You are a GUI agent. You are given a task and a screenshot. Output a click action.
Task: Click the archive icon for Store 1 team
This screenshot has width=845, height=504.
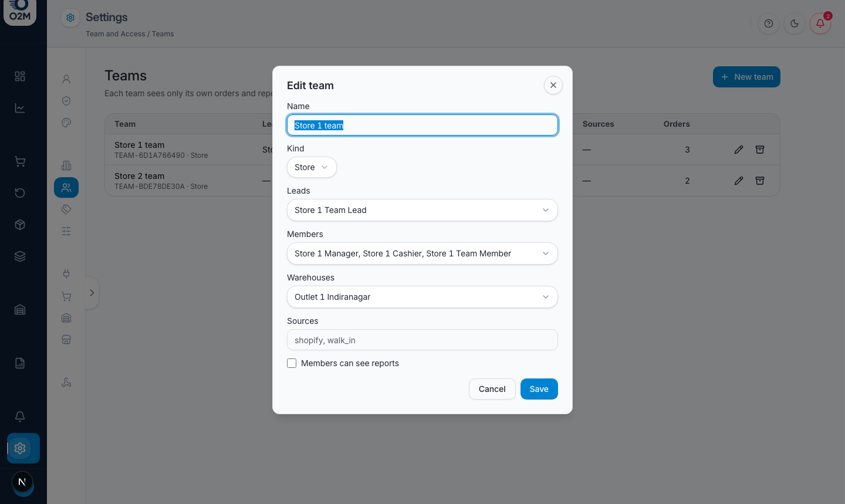[760, 150]
